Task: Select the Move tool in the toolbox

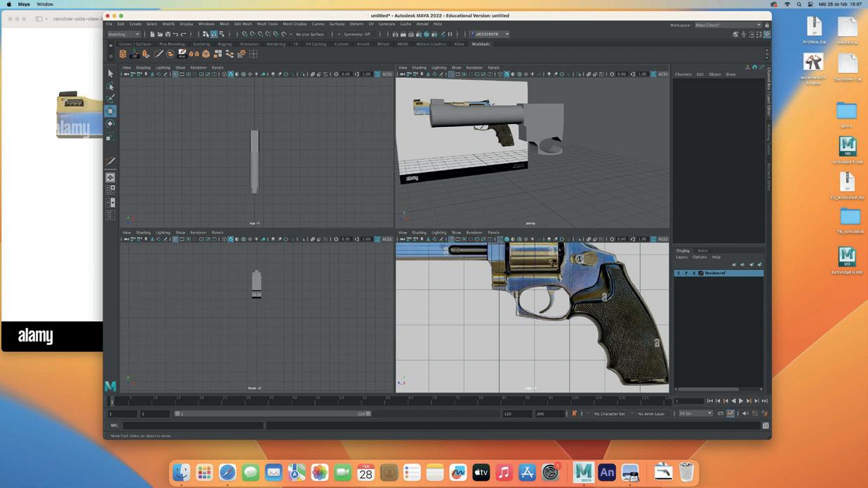Action: [x=110, y=111]
